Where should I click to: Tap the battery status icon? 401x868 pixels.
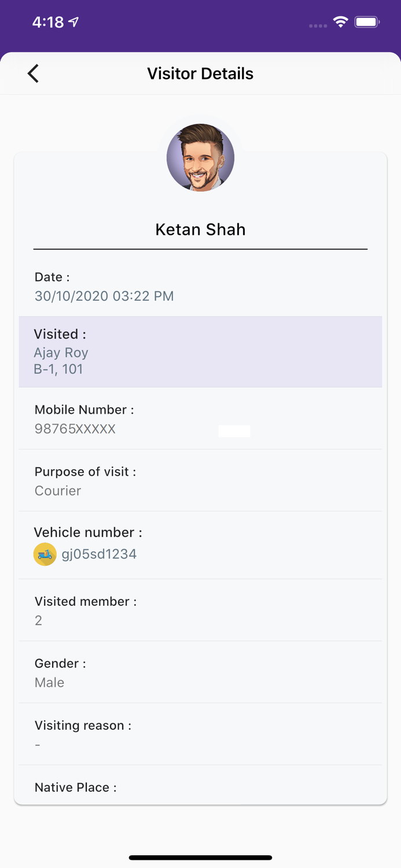pos(367,23)
